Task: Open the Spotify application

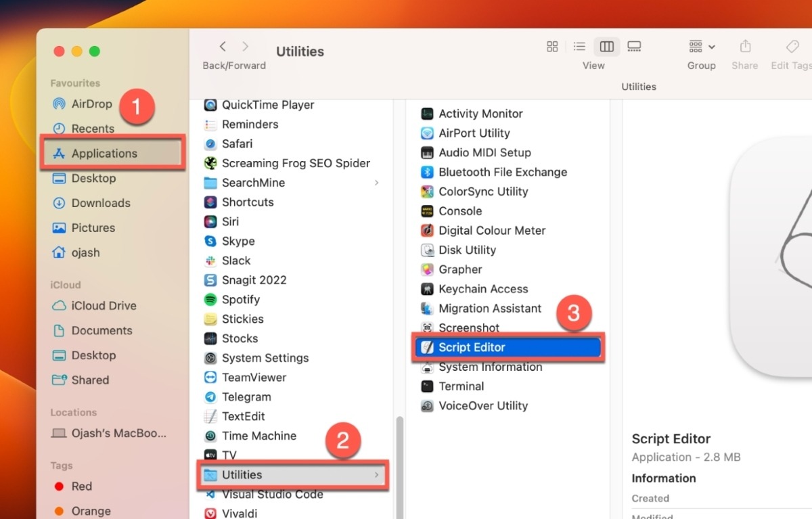Action: pyautogui.click(x=241, y=299)
